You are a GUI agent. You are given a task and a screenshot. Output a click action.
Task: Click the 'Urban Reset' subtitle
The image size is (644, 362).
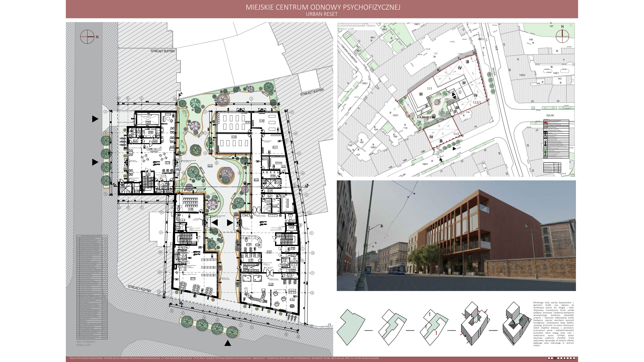(x=321, y=14)
